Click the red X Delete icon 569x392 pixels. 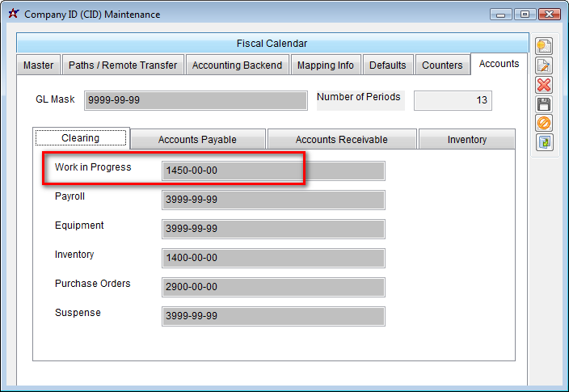[x=544, y=85]
